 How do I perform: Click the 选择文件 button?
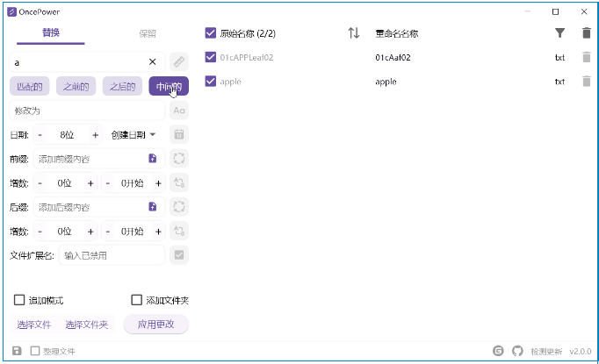(x=34, y=325)
